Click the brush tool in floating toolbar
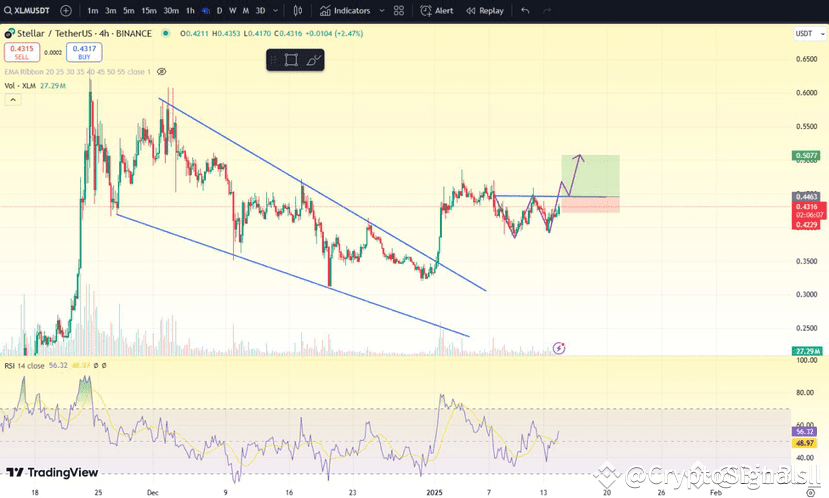 313,60
